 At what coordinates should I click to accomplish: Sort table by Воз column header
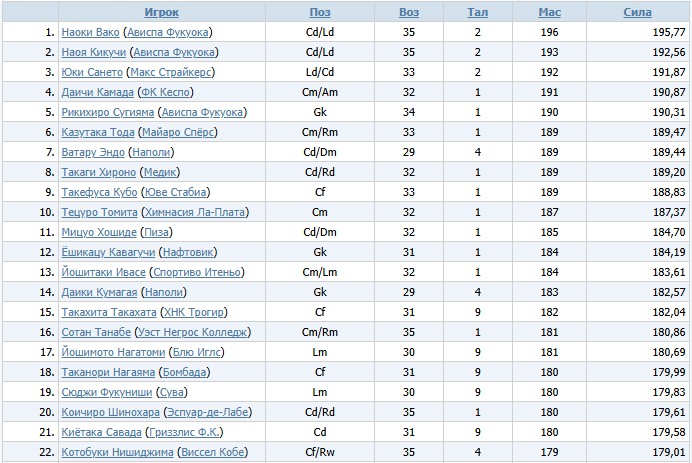(409, 13)
